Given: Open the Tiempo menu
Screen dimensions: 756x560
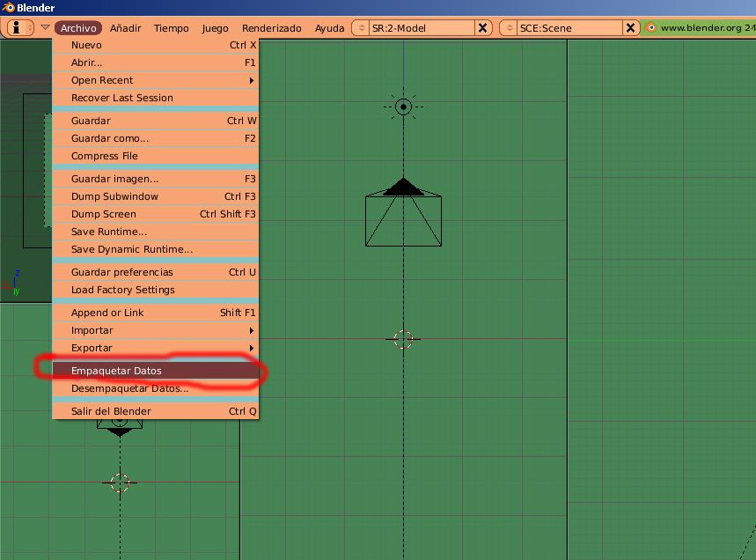Looking at the screenshot, I should click(x=171, y=28).
